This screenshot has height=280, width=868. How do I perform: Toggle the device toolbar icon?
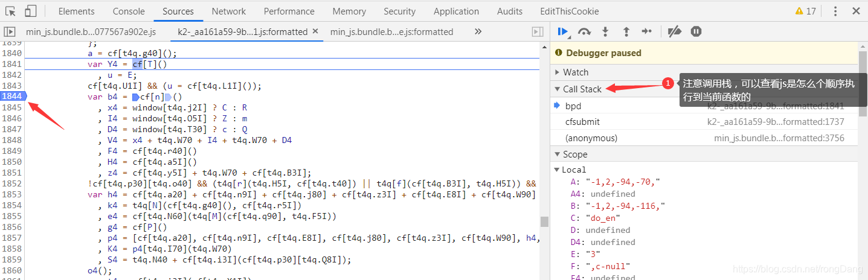pos(31,11)
